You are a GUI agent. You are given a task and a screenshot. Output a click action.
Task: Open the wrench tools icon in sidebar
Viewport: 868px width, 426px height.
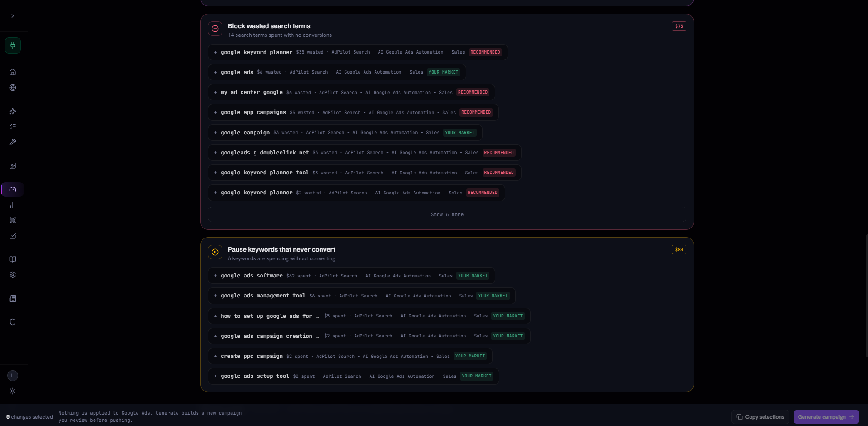[13, 142]
